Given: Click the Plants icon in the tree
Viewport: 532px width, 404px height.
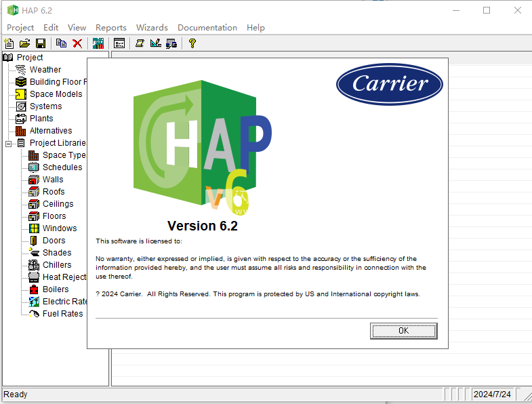Looking at the screenshot, I should point(21,119).
